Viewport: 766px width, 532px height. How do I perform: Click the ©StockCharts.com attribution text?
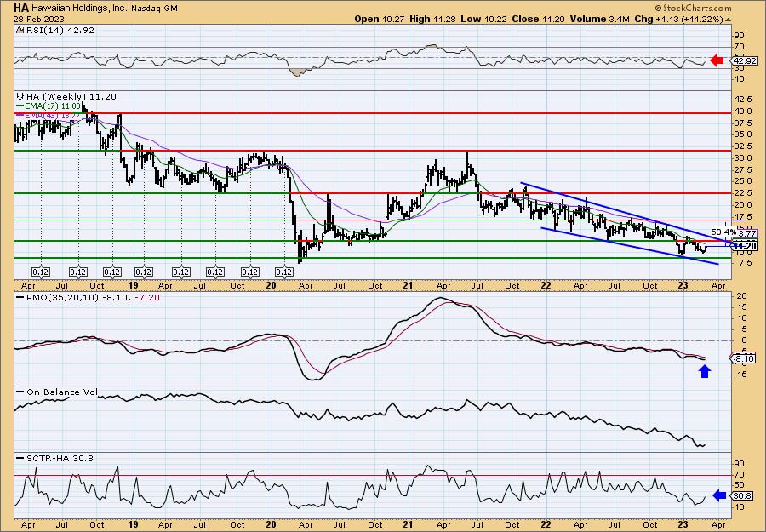(x=693, y=8)
